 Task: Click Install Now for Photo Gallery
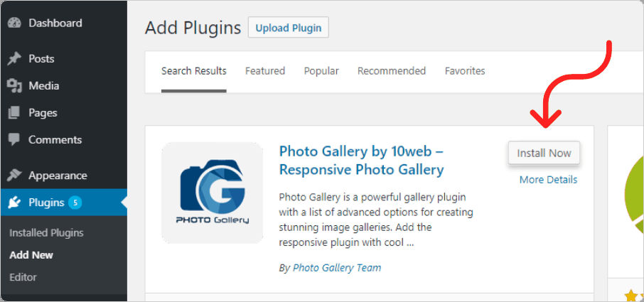pos(544,153)
